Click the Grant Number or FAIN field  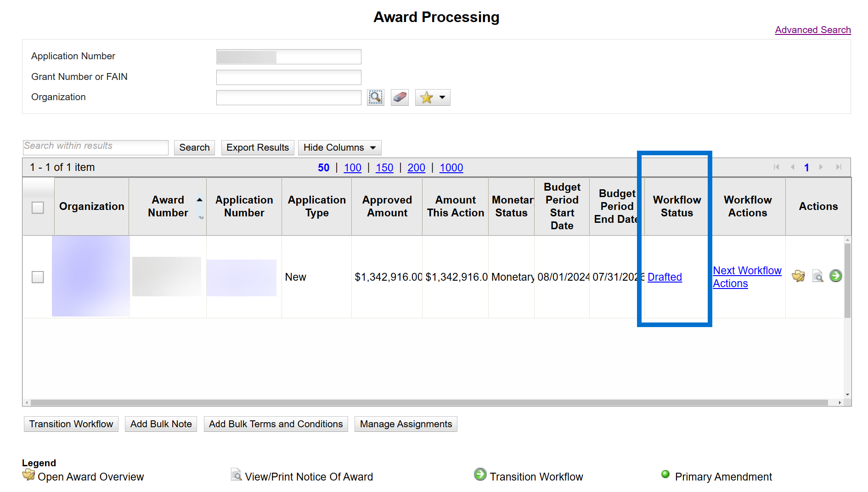tap(288, 77)
